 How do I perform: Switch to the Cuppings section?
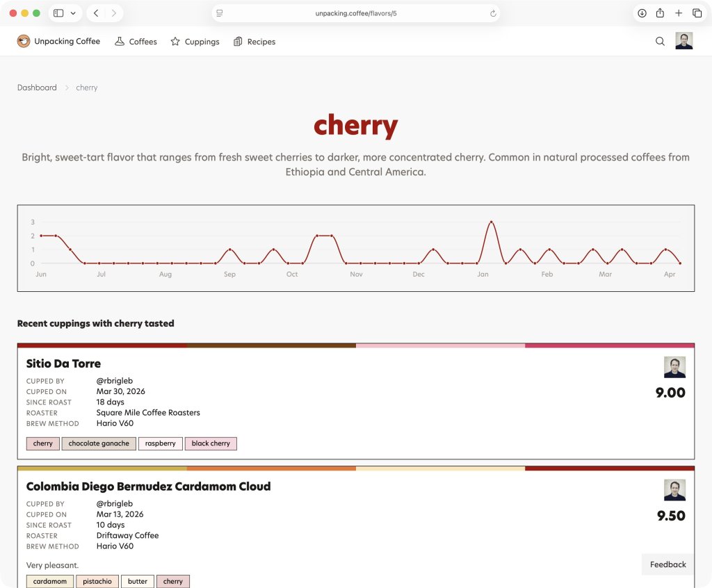tap(201, 41)
